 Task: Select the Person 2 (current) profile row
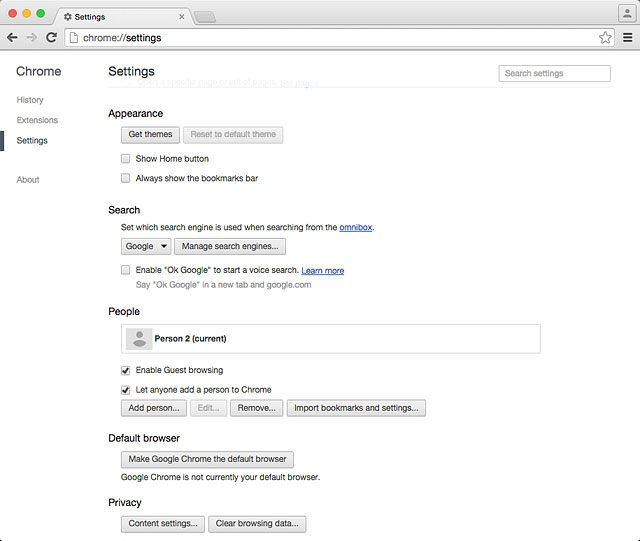331,339
